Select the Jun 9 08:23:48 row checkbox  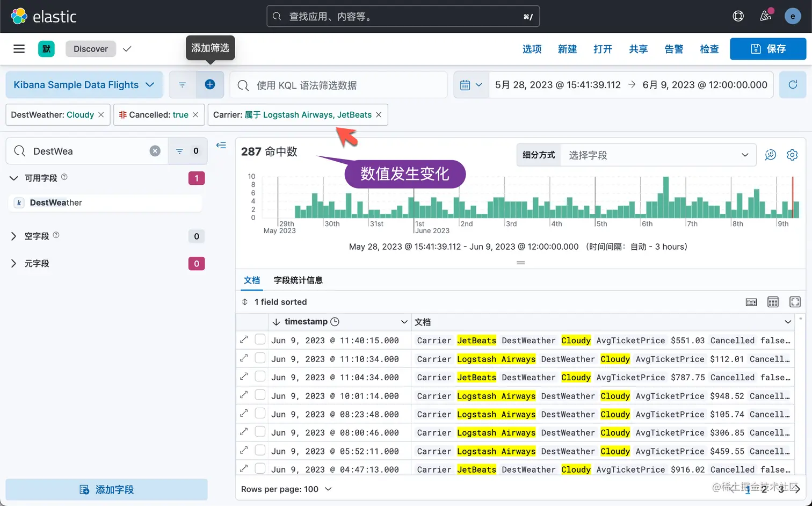(x=260, y=413)
